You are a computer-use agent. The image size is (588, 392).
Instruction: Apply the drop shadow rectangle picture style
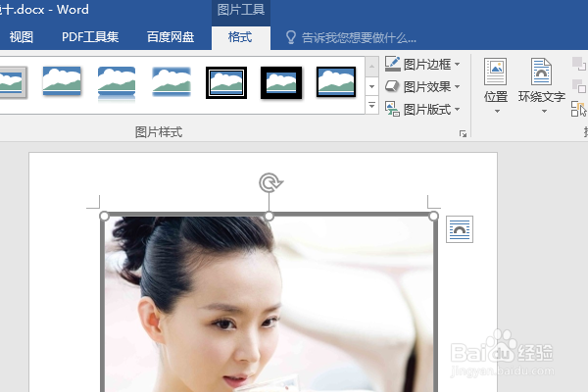(x=62, y=81)
